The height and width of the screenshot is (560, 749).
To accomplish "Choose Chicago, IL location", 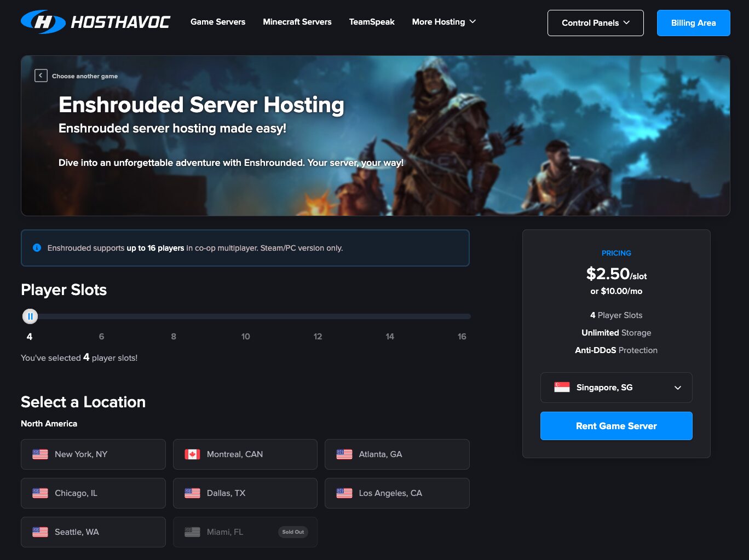I will (93, 493).
